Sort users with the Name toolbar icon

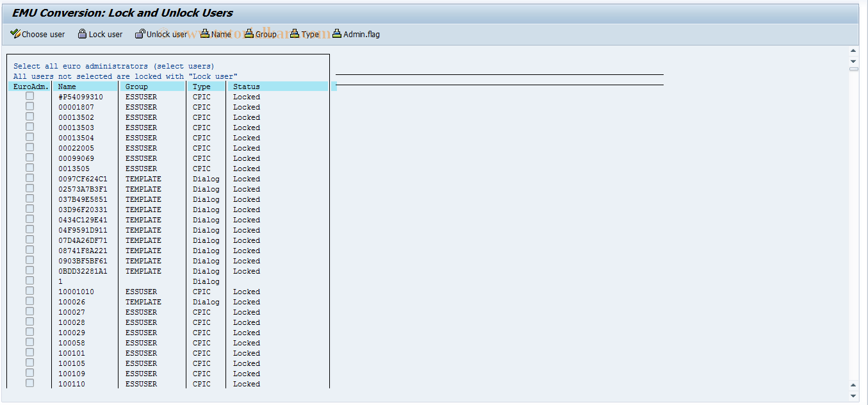tap(204, 34)
